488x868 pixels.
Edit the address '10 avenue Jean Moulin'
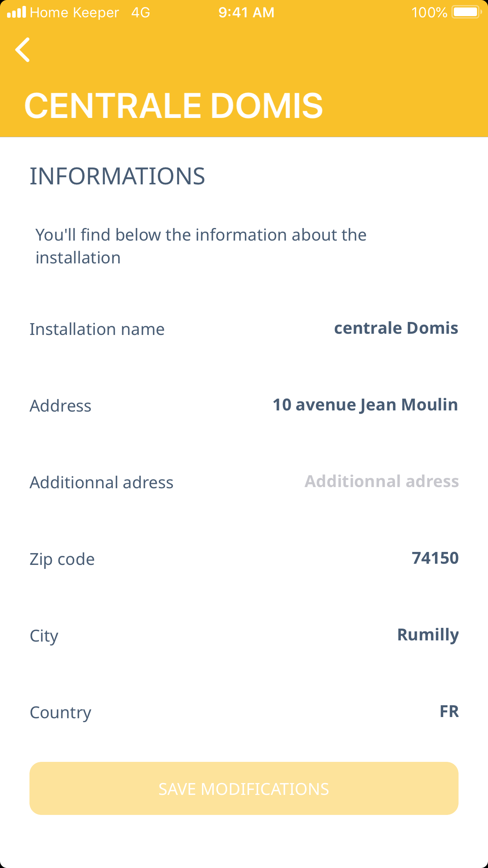point(365,405)
